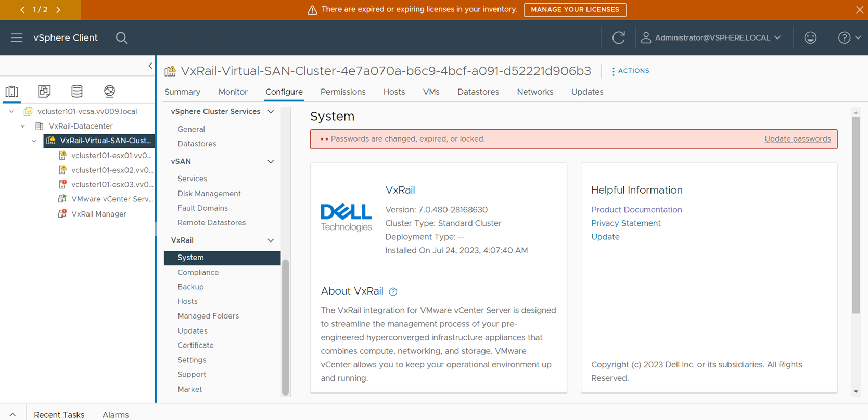Go to previous notification banner
The image size is (868, 420).
(x=22, y=9)
